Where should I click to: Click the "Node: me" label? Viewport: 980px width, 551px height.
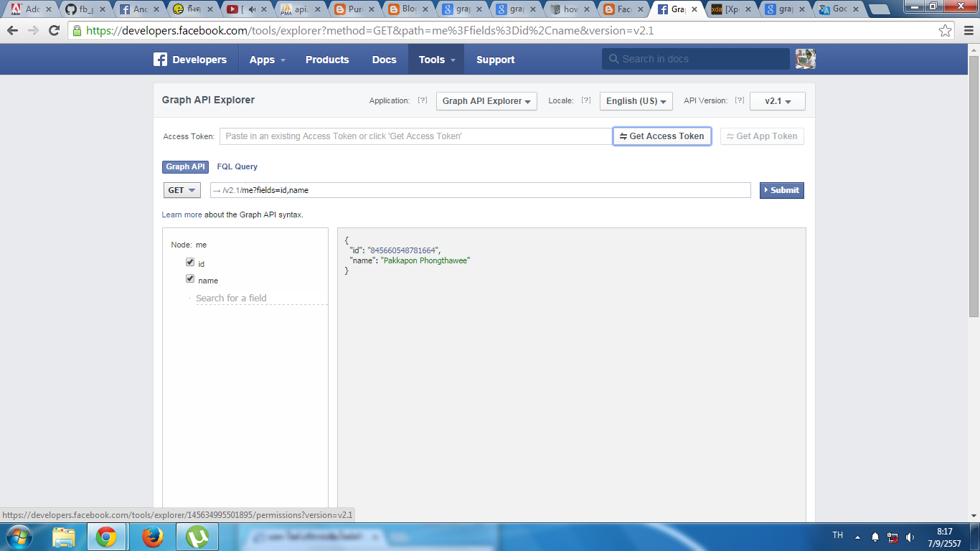tap(189, 245)
